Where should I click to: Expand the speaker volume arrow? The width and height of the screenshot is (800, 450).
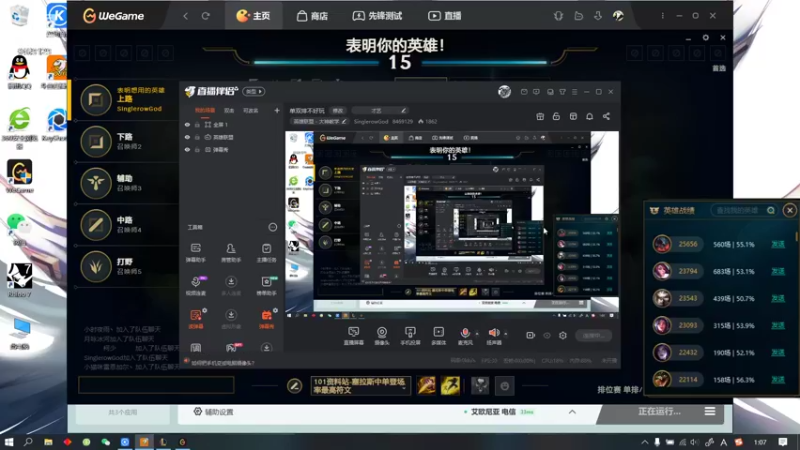[506, 334]
